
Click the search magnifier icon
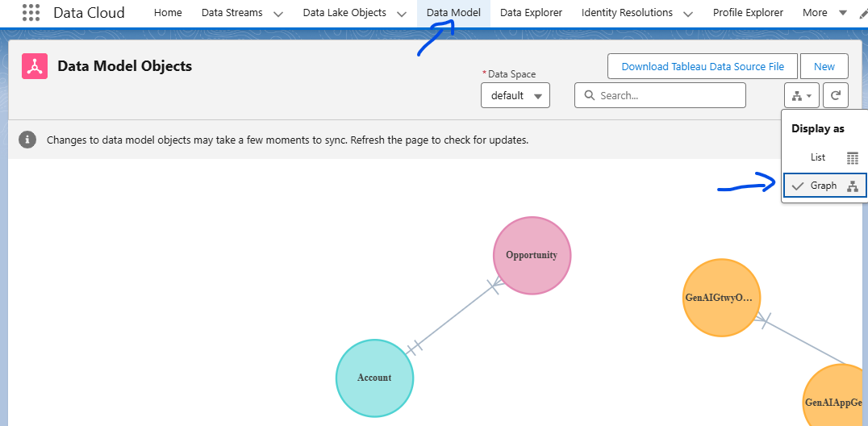pyautogui.click(x=588, y=95)
